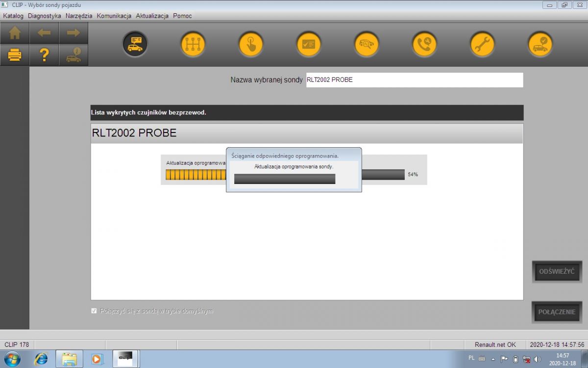The height and width of the screenshot is (368, 588).
Task: Click the forward arrow icon
Action: point(73,33)
